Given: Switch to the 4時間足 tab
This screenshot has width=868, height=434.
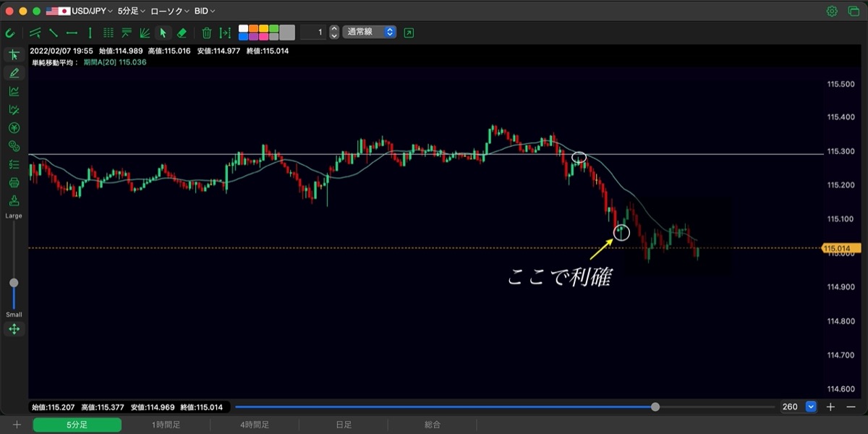Looking at the screenshot, I should (255, 425).
